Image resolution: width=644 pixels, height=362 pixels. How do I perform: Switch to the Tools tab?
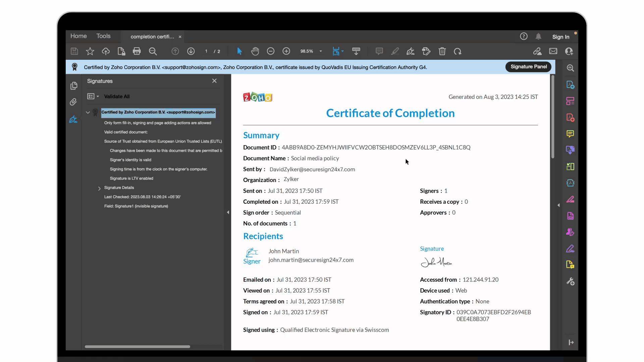pos(103,36)
